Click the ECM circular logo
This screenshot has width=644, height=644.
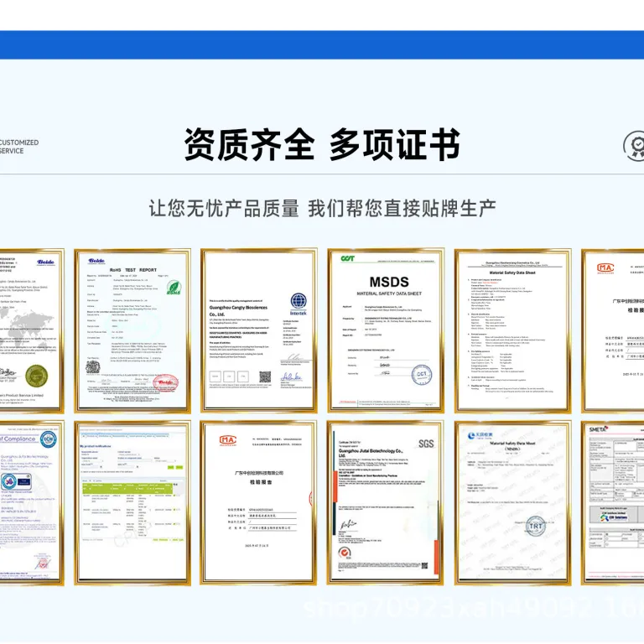(x=49, y=439)
